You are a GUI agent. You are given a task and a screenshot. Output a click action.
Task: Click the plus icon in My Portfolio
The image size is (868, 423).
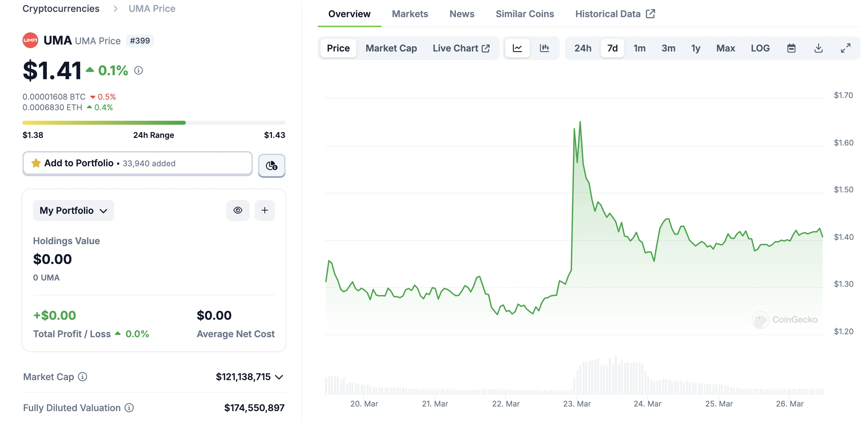tap(264, 211)
